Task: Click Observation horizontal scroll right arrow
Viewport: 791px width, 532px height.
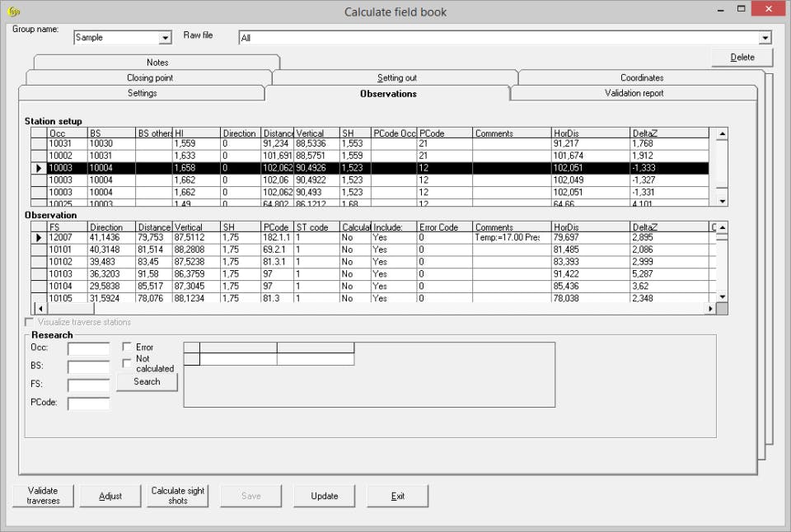Action: (x=710, y=308)
